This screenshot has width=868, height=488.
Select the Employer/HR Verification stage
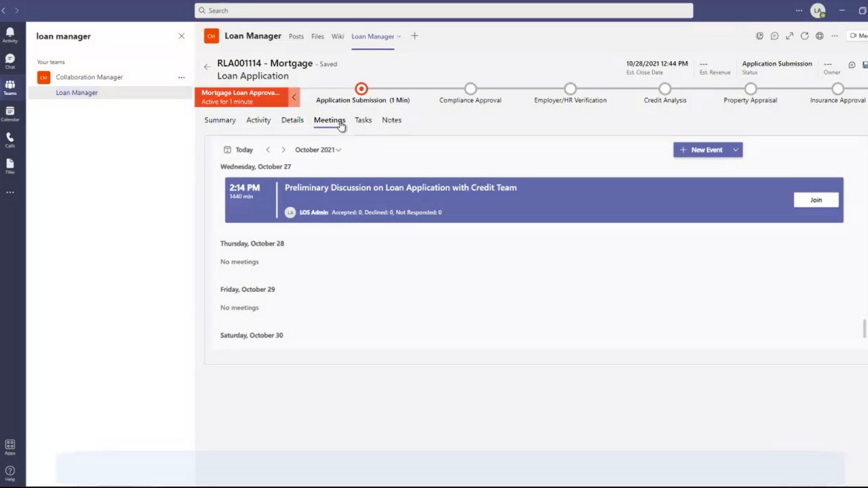coord(570,89)
